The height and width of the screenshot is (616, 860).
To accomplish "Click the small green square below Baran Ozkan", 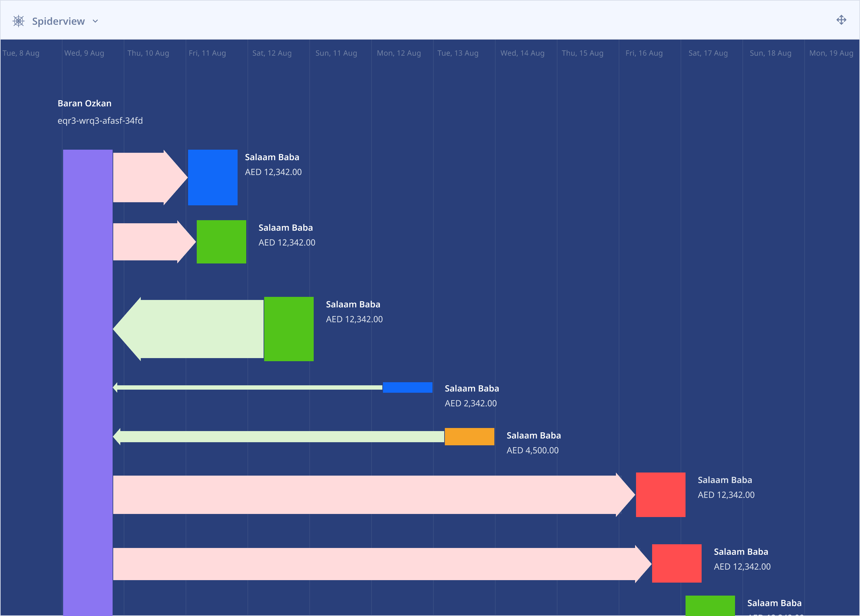I will [221, 242].
